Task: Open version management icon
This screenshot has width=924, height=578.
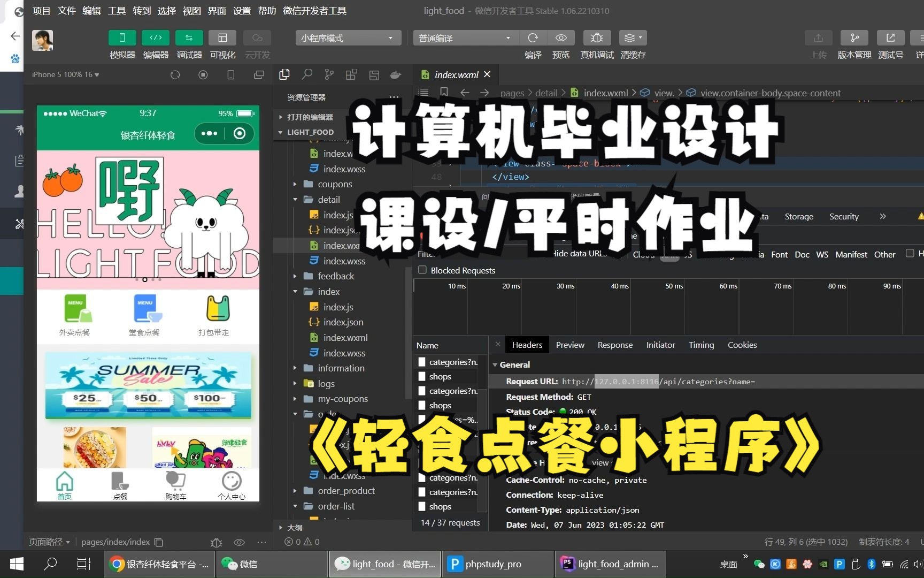Action: click(x=854, y=38)
